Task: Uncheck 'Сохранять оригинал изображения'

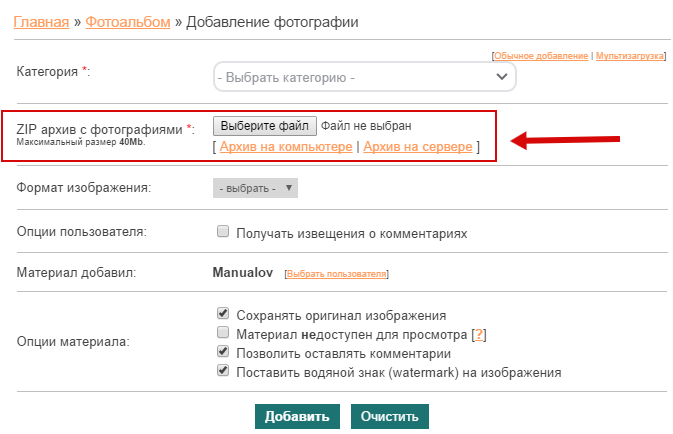Action: (223, 313)
